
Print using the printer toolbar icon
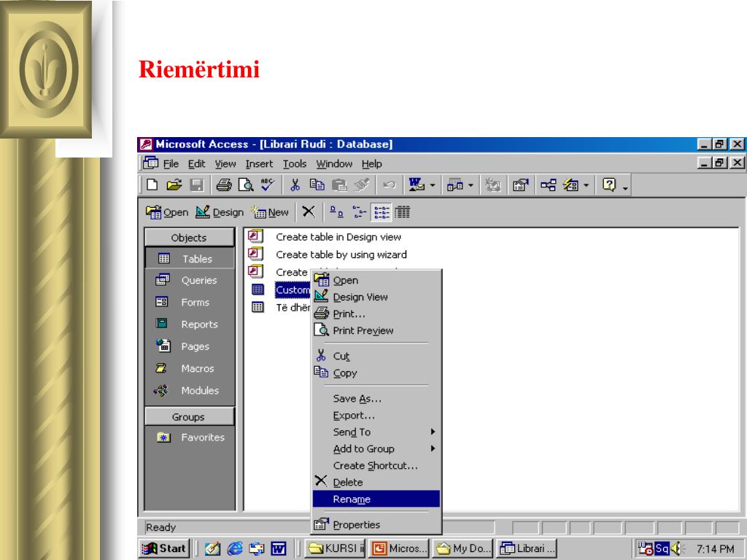pos(224,184)
